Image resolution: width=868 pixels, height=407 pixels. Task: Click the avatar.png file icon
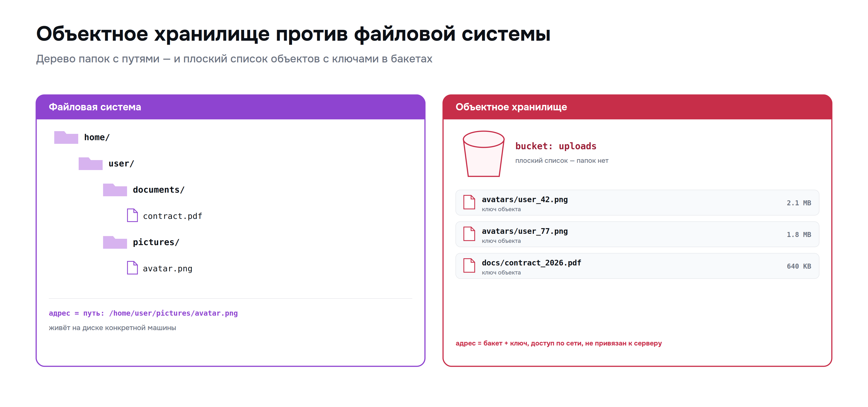(132, 268)
